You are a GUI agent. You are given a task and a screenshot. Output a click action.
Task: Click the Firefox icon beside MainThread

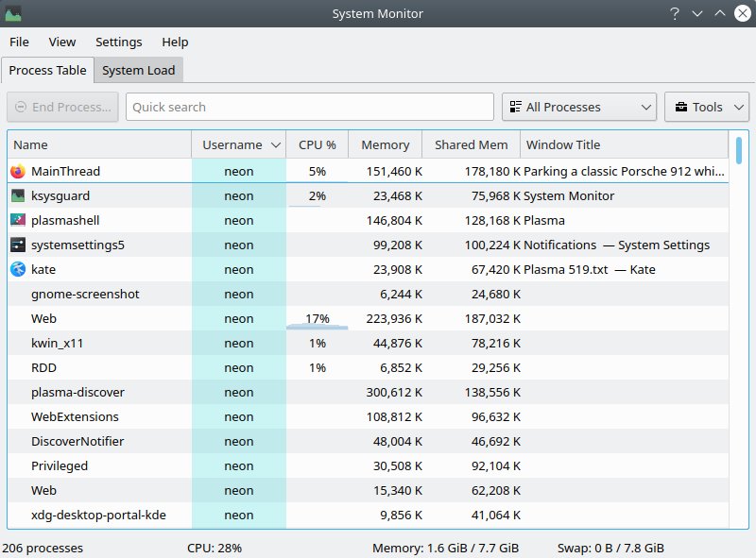click(x=18, y=172)
